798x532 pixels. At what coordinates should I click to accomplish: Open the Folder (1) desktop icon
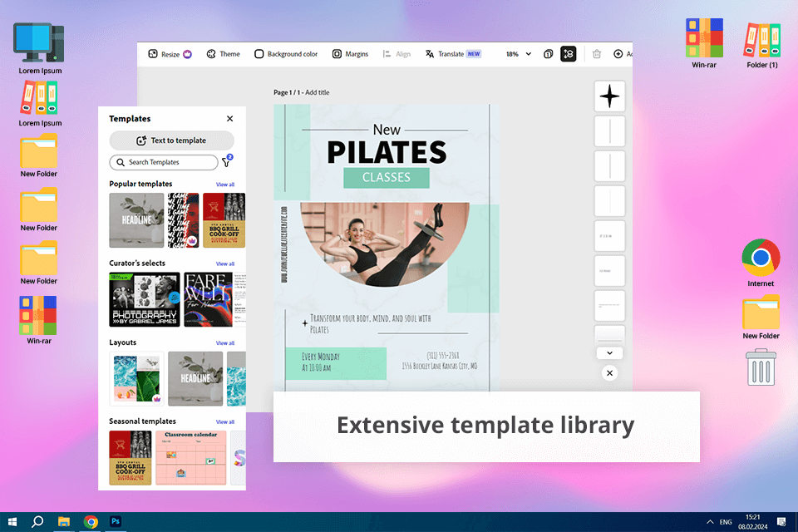pos(762,45)
